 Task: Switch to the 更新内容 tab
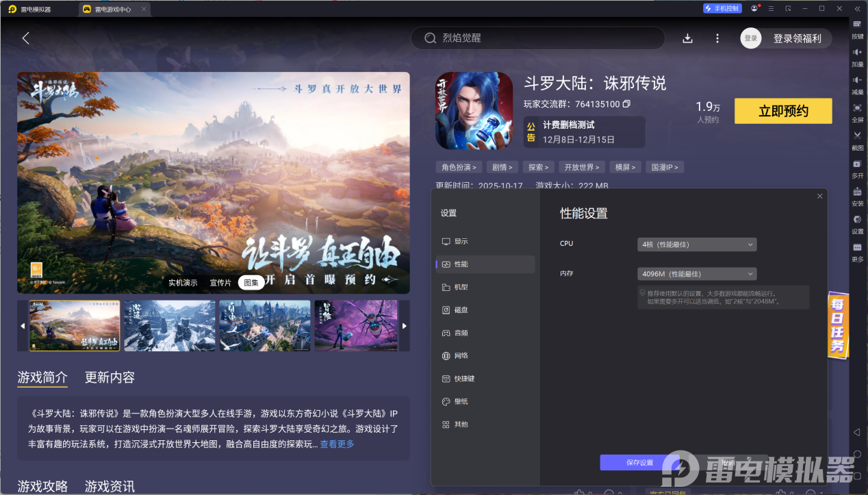(x=110, y=378)
